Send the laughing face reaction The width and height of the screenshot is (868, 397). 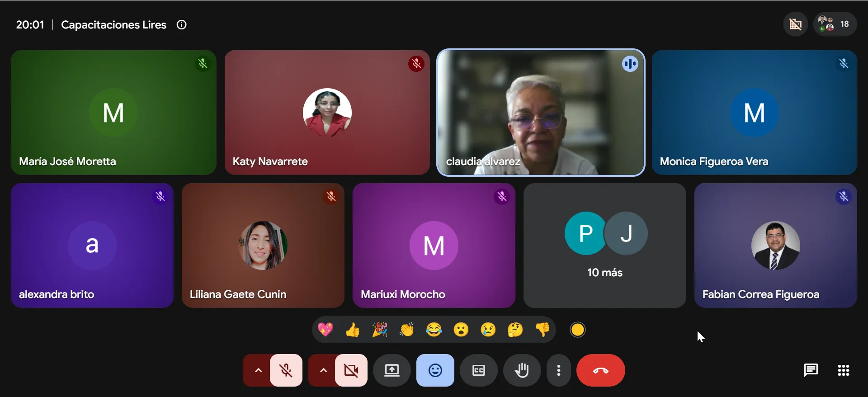(x=434, y=330)
